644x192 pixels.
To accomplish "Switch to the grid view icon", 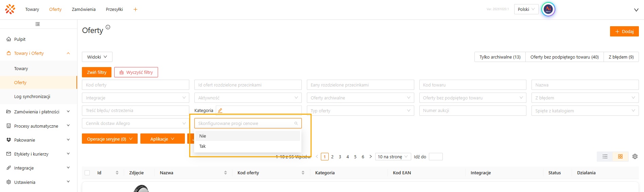I will 620,157.
